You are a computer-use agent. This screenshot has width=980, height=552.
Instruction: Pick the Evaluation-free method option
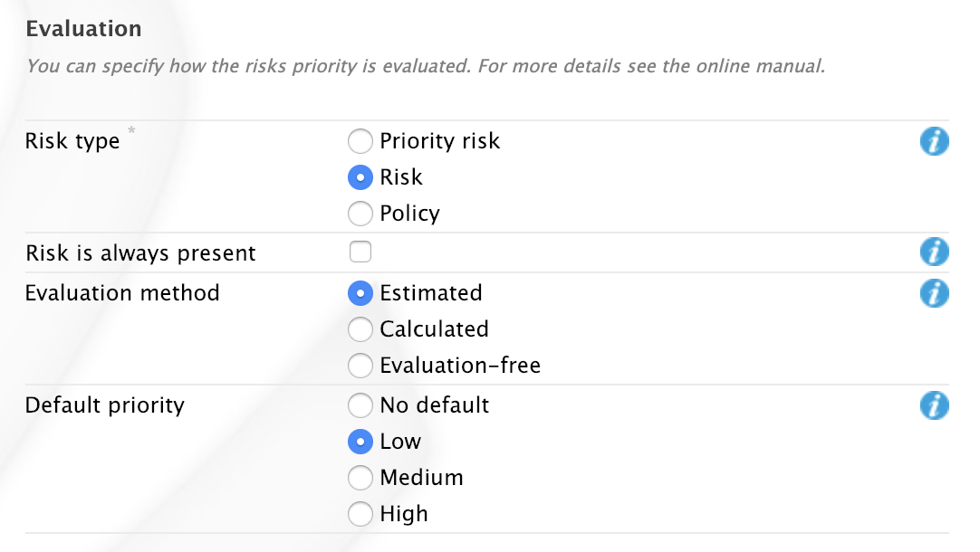pos(360,366)
